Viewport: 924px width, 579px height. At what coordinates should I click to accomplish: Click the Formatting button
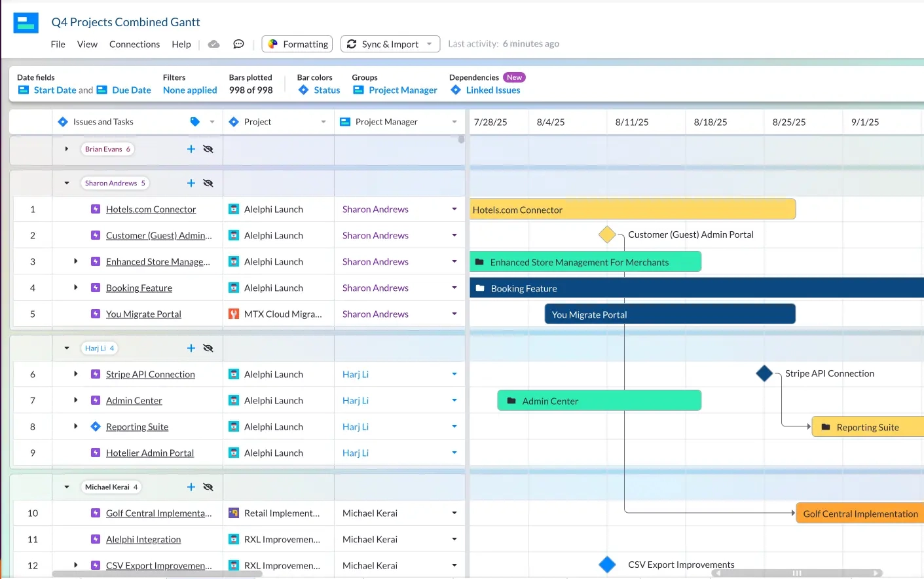(297, 44)
